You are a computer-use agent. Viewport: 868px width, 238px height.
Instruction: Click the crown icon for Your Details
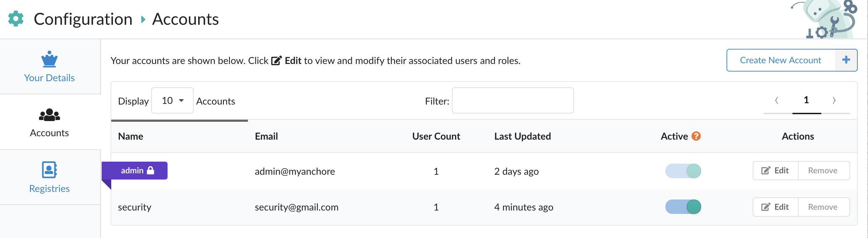point(49,59)
